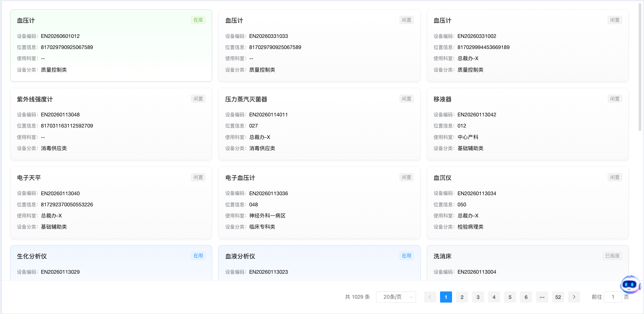Image resolution: width=644 pixels, height=314 pixels.
Task: Click category 临床专科类
Action: (262, 227)
